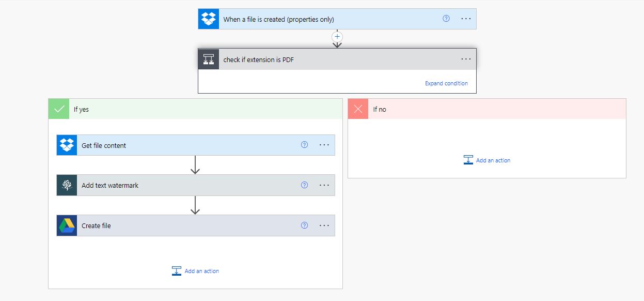This screenshot has width=644, height=301.
Task: Open help for When a file is created
Action: pyautogui.click(x=446, y=19)
